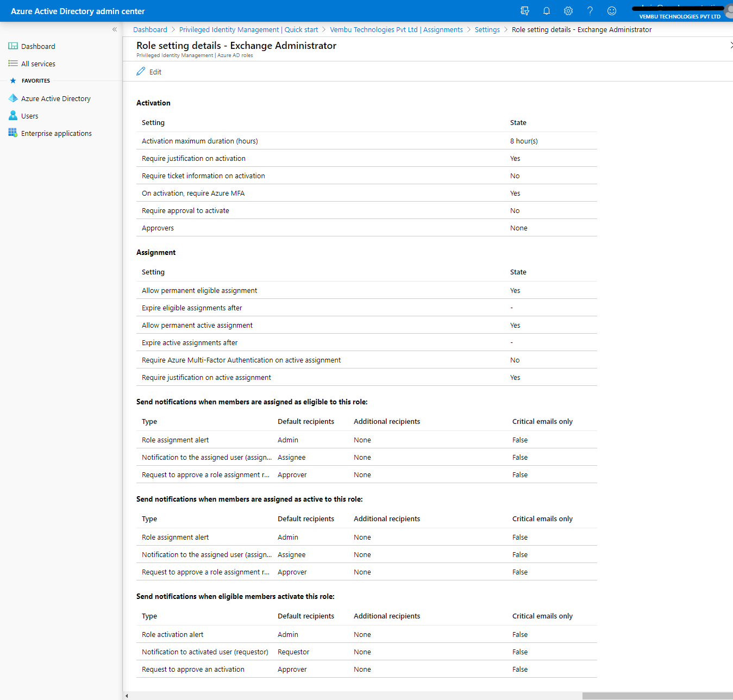Click the "Assignment" section heading

coord(156,252)
